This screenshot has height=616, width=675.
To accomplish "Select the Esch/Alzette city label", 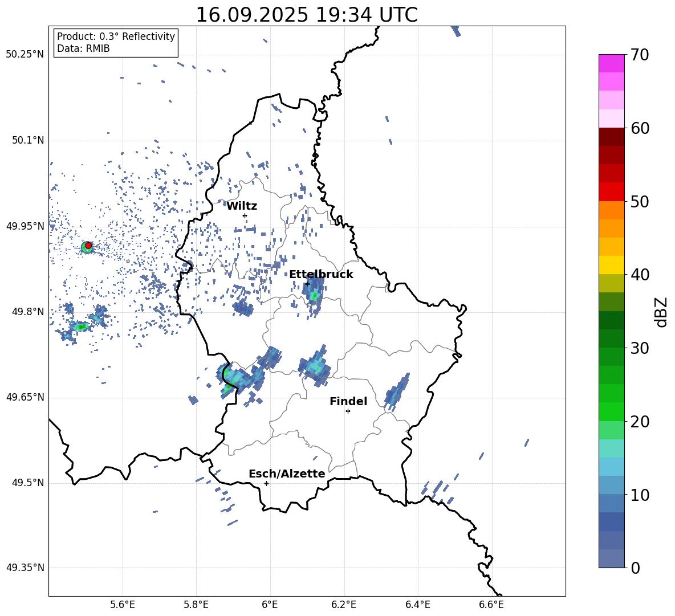I will coord(287,474).
